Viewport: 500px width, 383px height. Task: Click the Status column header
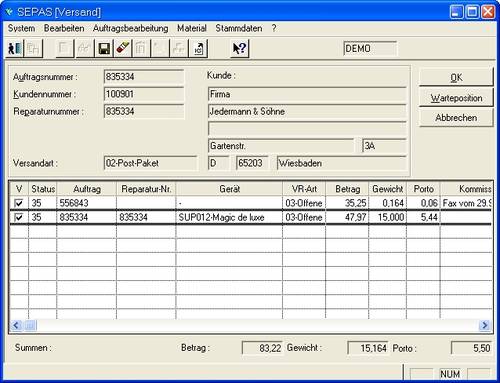pos(43,189)
